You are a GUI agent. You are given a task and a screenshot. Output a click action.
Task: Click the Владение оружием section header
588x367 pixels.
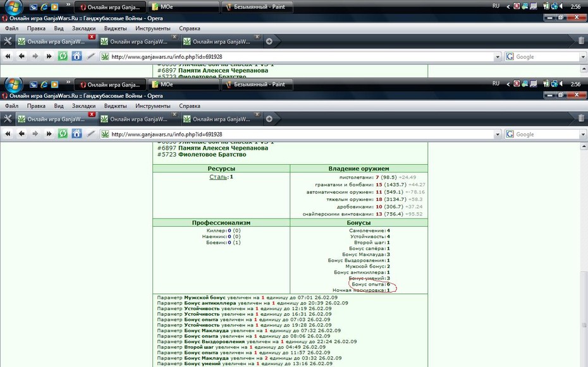click(x=358, y=169)
